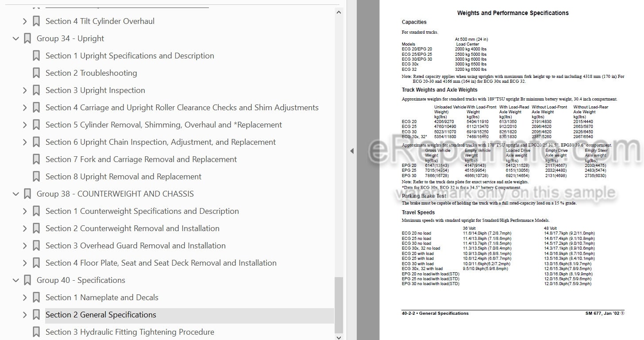Open Section 1 Counterweight Specifications and Description

point(142,211)
